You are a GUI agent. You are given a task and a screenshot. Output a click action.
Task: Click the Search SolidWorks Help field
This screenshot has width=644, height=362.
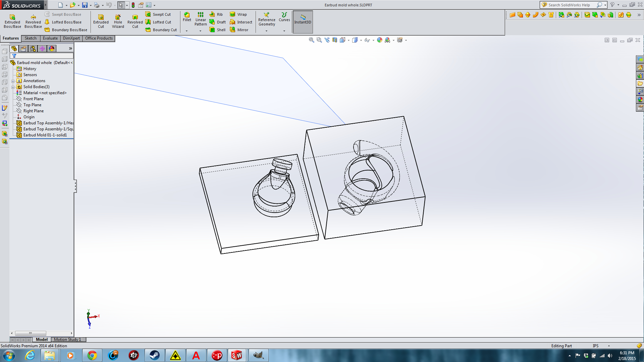(569, 5)
